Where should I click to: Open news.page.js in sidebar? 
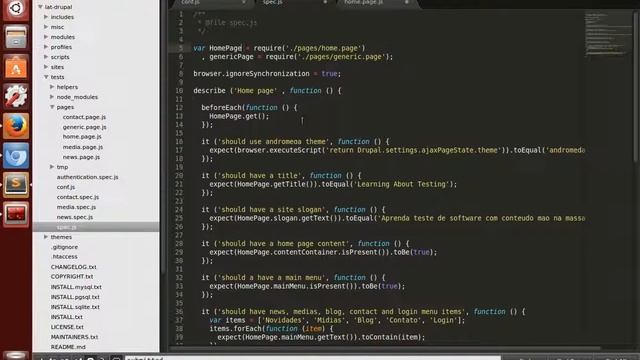(81, 157)
